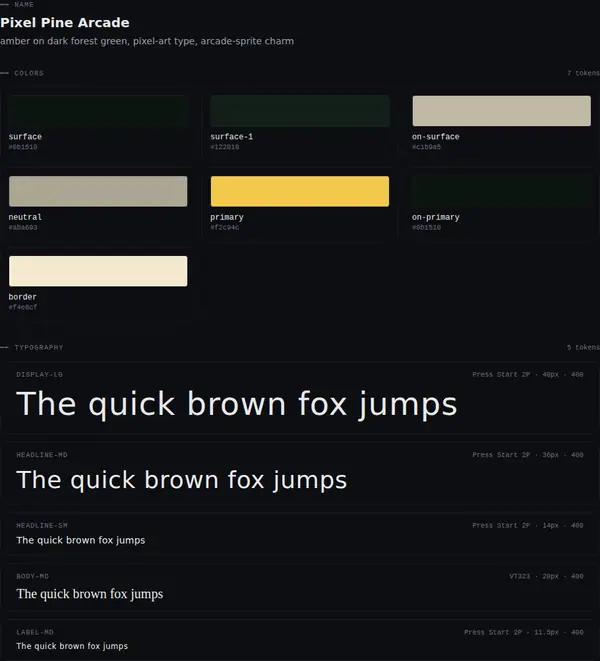The image size is (600, 661).
Task: Click the hex value #122018
Action: pyautogui.click(x=225, y=147)
